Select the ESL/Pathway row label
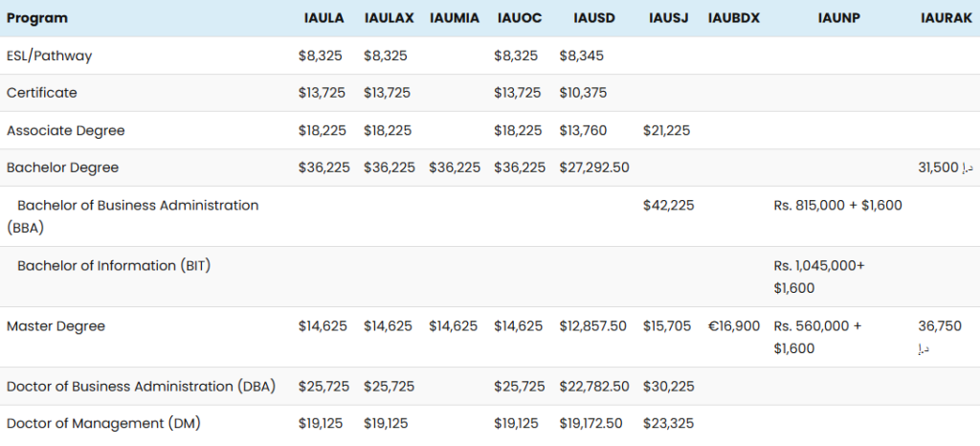The width and height of the screenshot is (980, 446). [x=50, y=56]
